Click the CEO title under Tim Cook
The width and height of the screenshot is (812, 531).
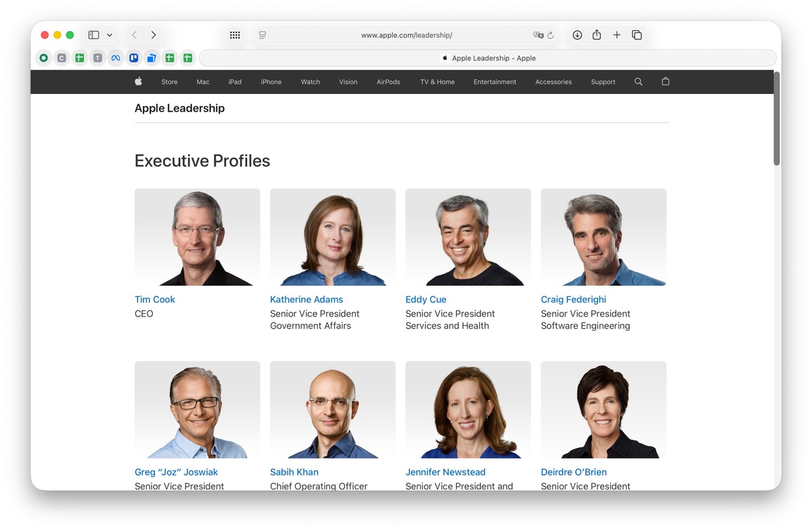click(144, 314)
